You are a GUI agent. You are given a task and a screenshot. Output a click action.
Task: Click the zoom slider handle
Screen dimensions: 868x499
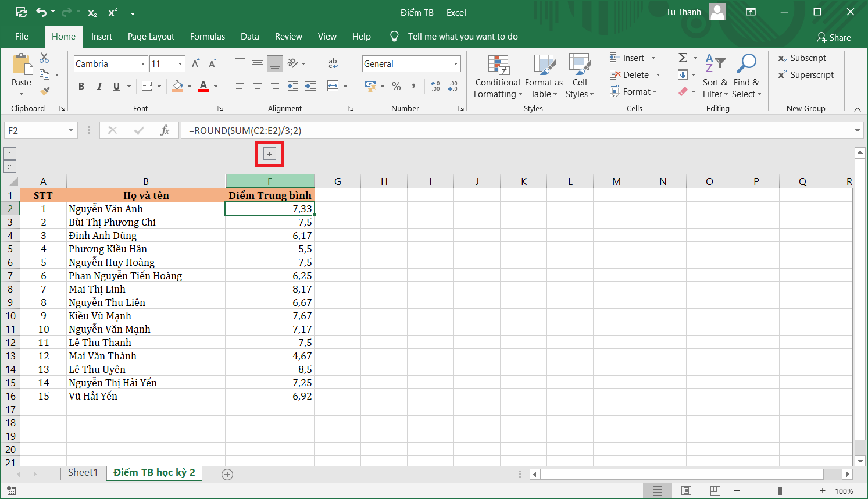pos(780,491)
